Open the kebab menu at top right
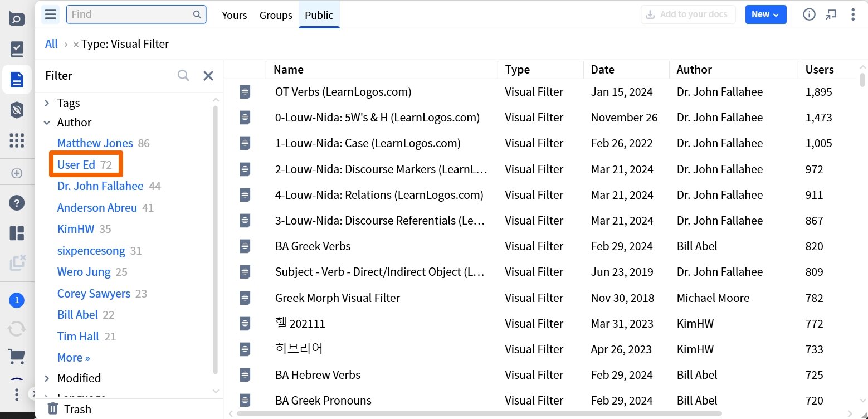868x419 pixels. pos(854,14)
